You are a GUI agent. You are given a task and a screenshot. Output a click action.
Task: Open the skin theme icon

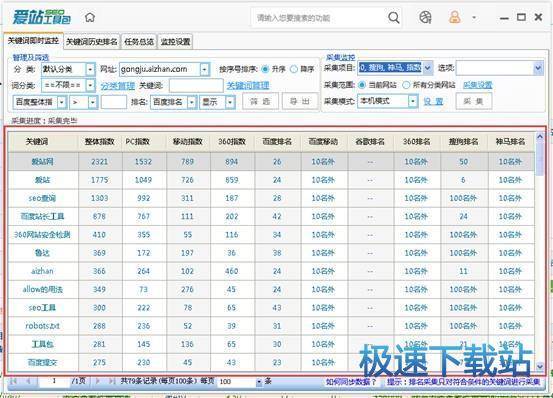click(x=425, y=17)
